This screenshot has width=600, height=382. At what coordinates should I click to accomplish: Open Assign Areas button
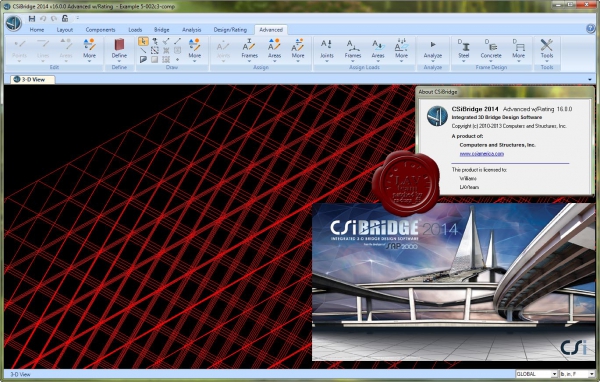pyautogui.click(x=274, y=49)
